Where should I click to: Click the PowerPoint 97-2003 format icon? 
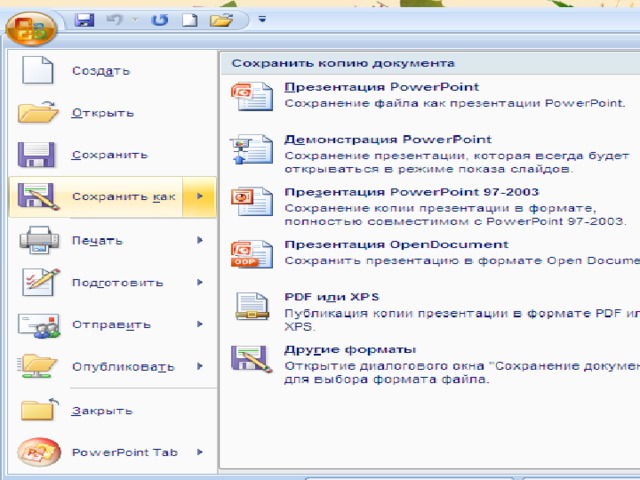(x=251, y=201)
